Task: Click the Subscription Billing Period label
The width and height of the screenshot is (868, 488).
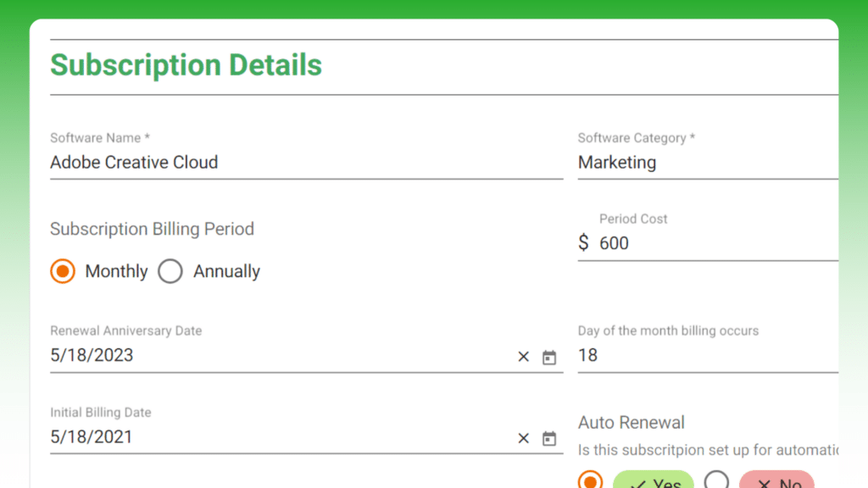Action: [x=153, y=229]
